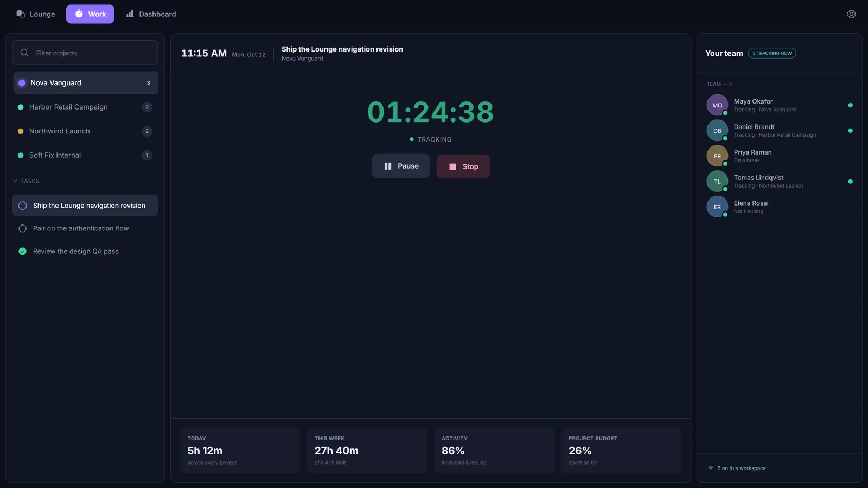Click Priya Raman's On a break status
Image resolution: width=868 pixels, height=488 pixels.
[x=747, y=160]
